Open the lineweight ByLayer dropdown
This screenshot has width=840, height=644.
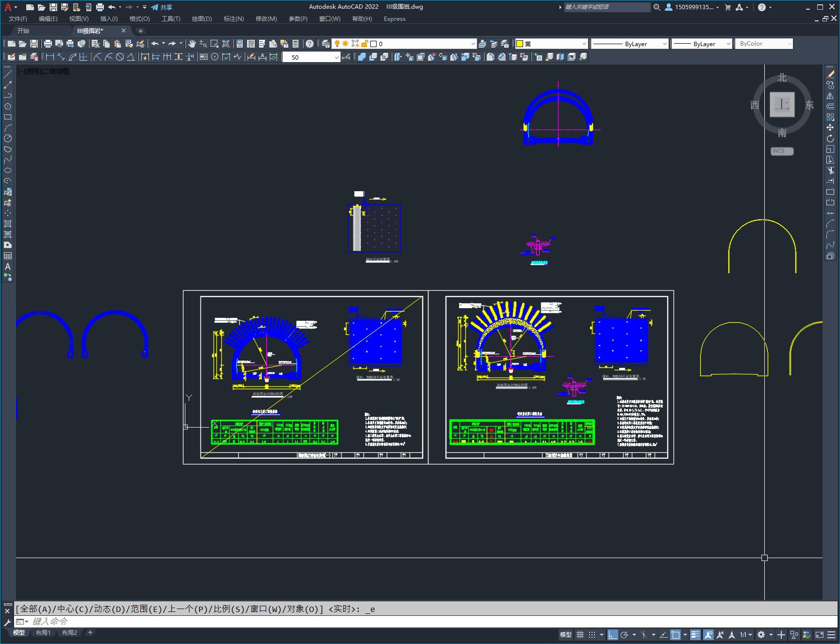click(702, 44)
